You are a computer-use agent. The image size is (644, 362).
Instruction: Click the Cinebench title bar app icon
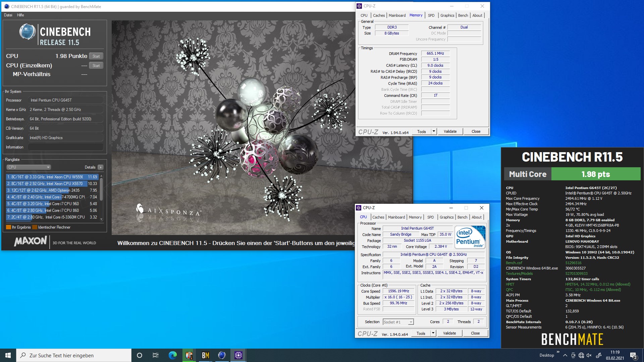click(x=7, y=6)
